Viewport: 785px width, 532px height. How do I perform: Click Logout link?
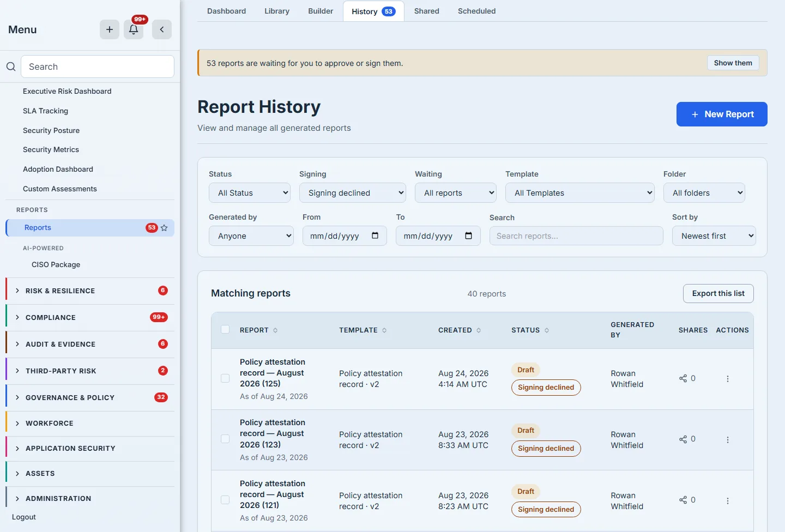[x=24, y=517]
